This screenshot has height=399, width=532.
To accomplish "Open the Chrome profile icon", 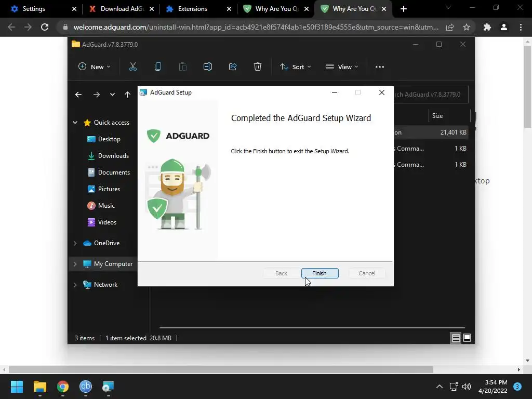I will click(x=504, y=27).
